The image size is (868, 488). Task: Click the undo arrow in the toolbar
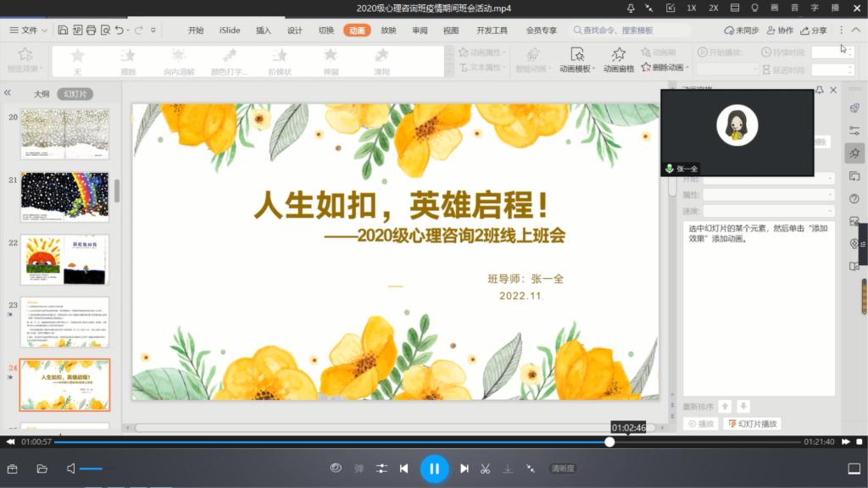click(120, 30)
